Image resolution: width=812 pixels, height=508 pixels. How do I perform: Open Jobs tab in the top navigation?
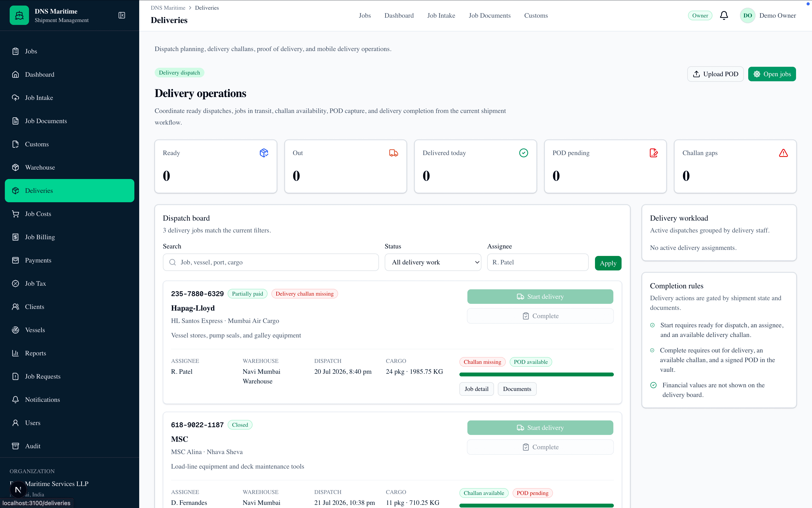[365, 15]
